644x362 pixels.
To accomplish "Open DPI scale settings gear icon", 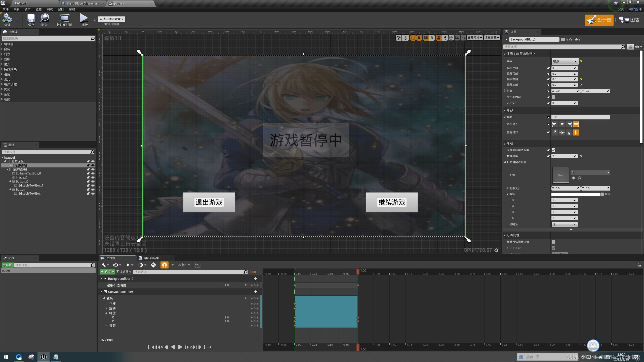I will pyautogui.click(x=496, y=250).
